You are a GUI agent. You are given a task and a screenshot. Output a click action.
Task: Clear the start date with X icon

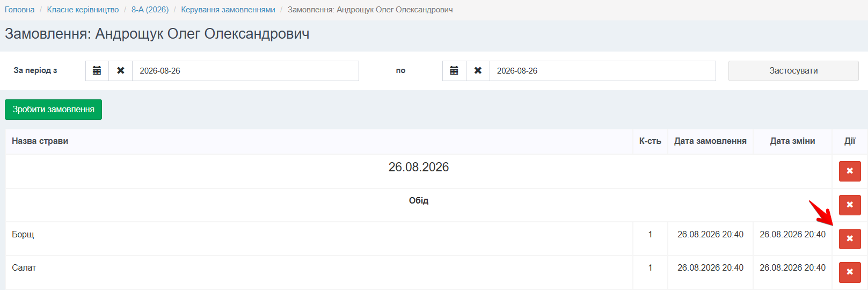pyautogui.click(x=121, y=71)
